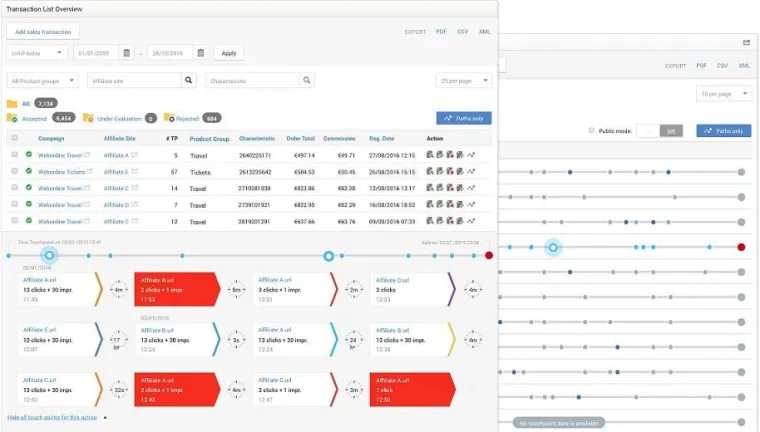
Task: Click the Paths only button in the background window
Action: (x=724, y=131)
